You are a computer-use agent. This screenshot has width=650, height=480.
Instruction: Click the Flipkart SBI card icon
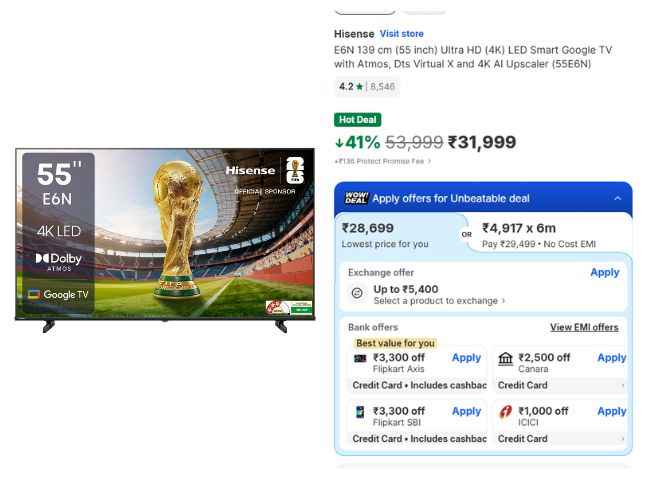(x=360, y=412)
